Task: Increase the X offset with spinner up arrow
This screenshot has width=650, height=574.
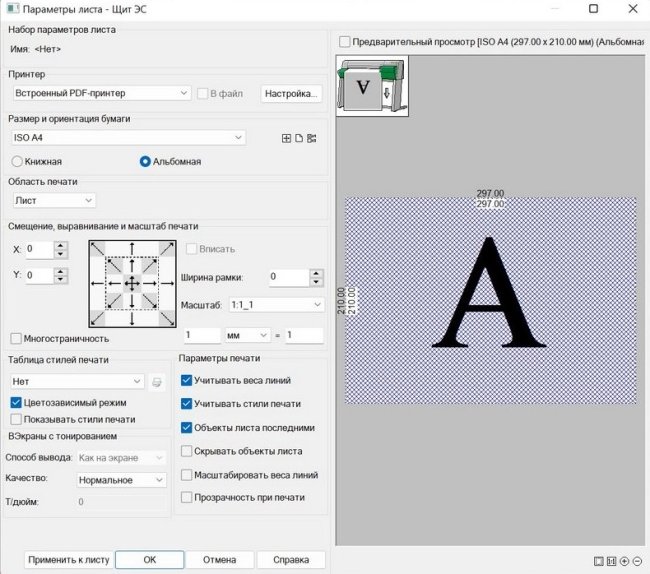Action: (x=60, y=244)
